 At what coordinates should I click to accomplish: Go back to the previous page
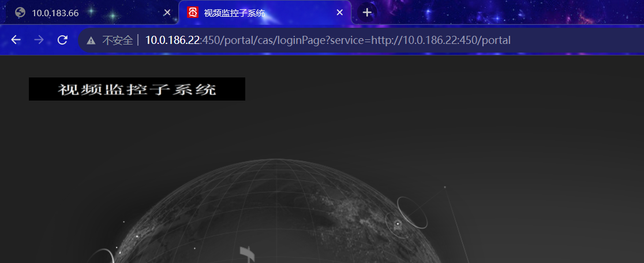[16, 40]
